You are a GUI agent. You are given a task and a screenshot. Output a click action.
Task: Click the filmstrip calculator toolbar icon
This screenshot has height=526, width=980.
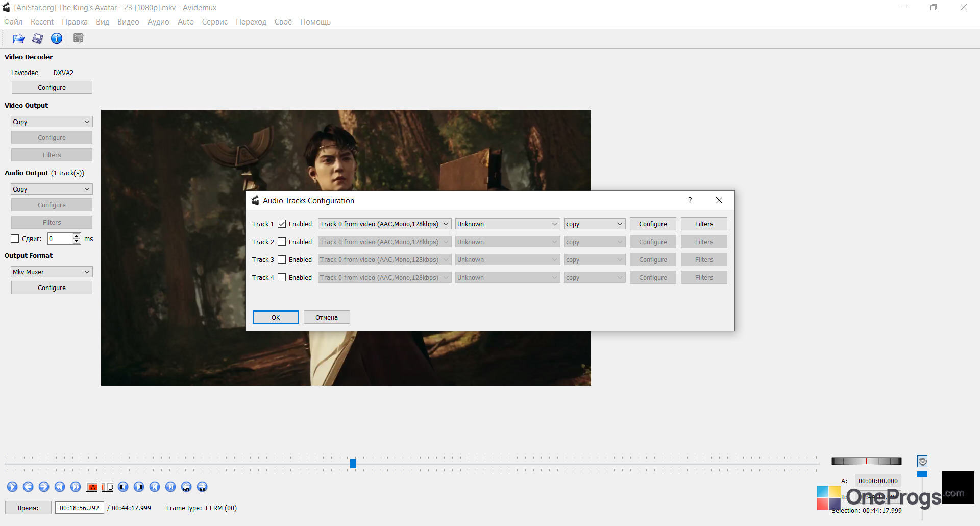click(x=78, y=38)
